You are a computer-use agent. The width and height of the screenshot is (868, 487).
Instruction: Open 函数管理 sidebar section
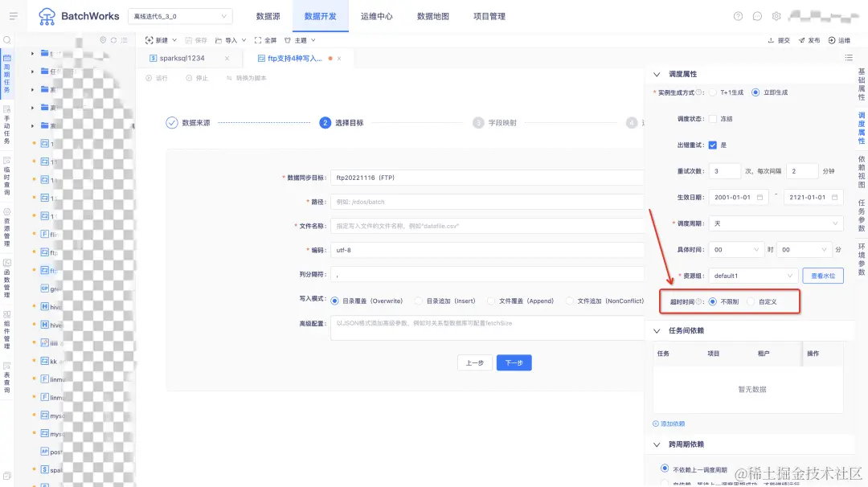(7, 278)
